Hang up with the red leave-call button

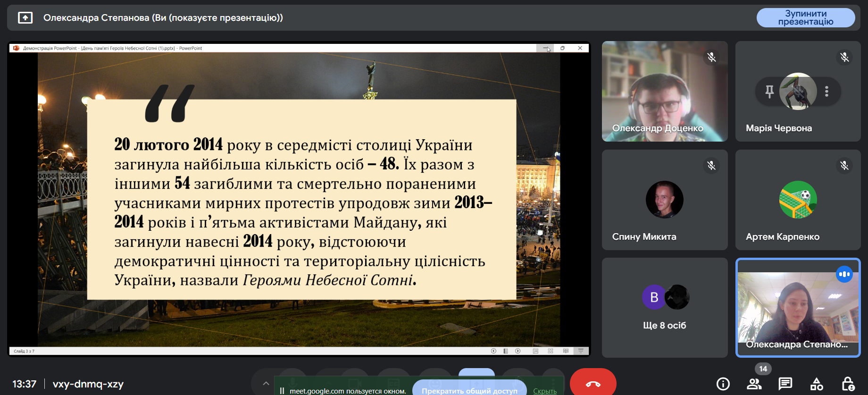tap(593, 384)
